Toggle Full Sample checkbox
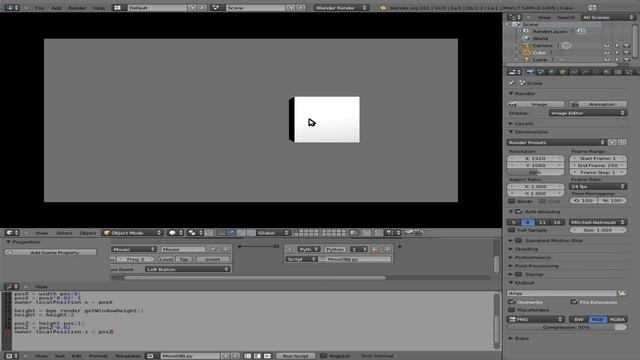 pos(511,230)
